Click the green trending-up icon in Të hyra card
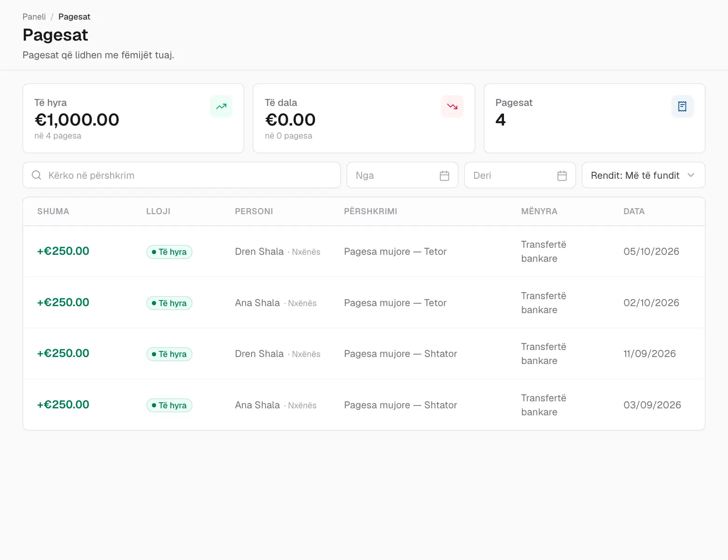 pos(221,106)
